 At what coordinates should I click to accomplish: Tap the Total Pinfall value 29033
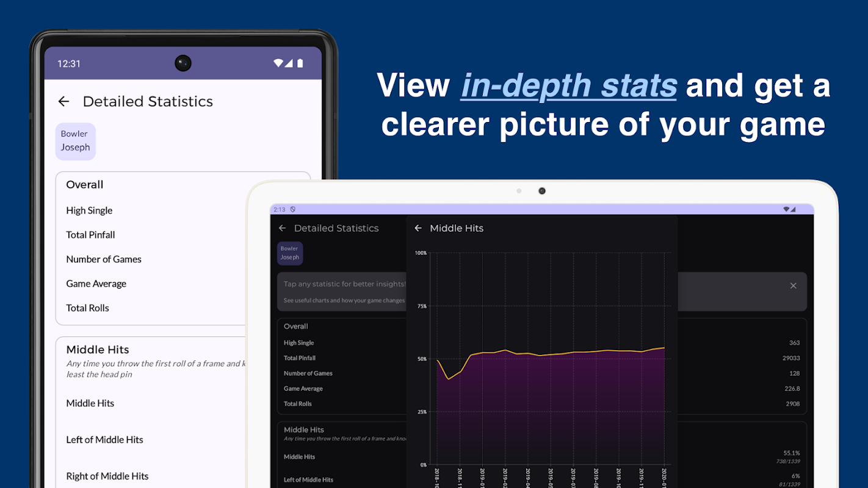[x=791, y=358]
